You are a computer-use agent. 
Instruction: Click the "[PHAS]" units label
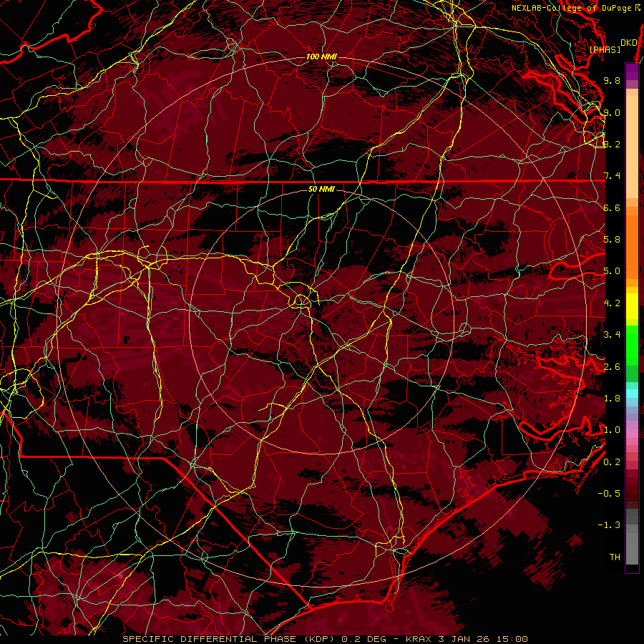(x=605, y=50)
